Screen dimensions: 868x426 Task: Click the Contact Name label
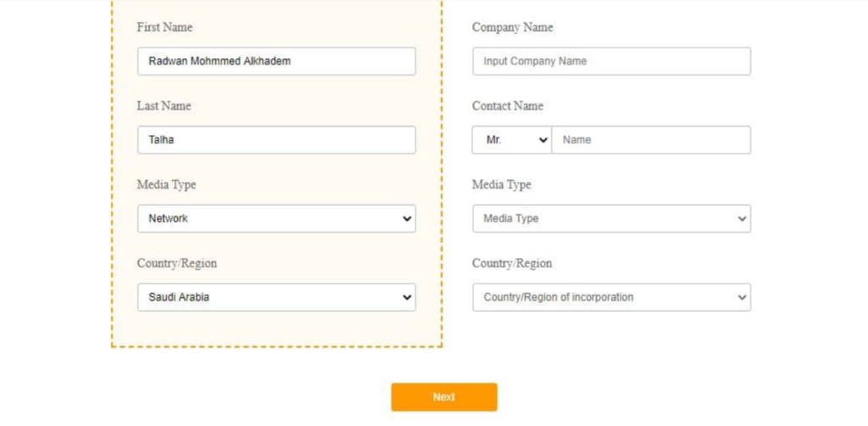(x=507, y=106)
